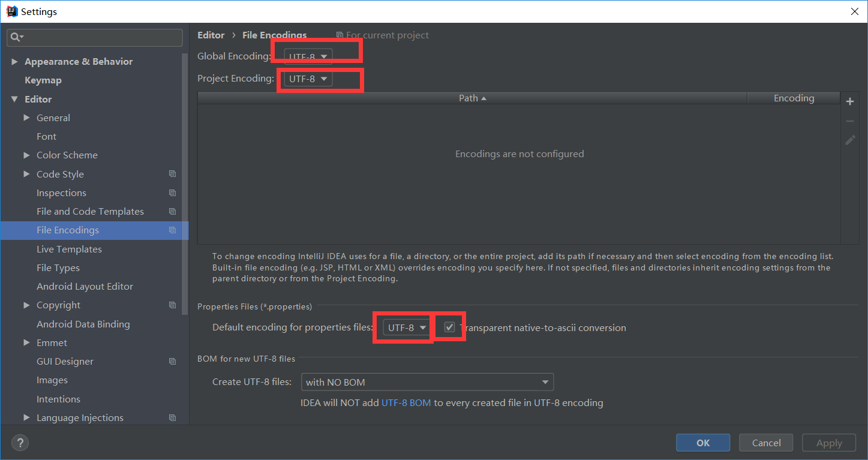Expand the Appearance & Behavior section
Screen dimensions: 868x460
(14, 62)
